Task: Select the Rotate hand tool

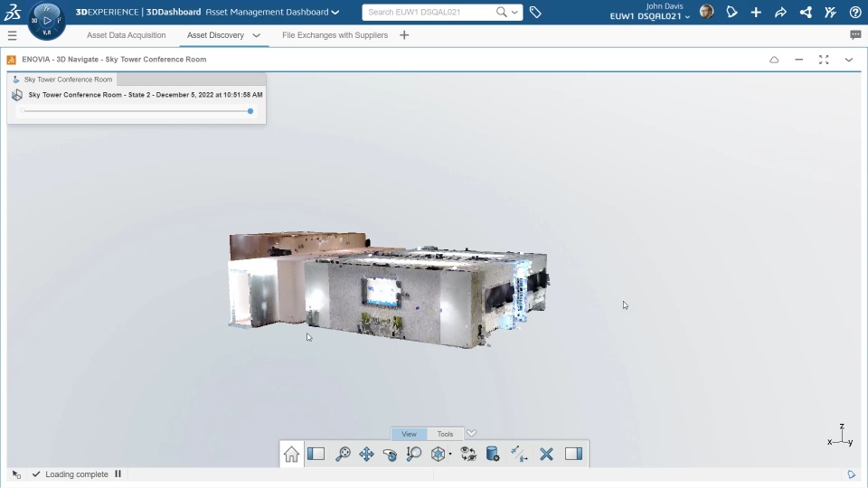Action: pos(390,455)
